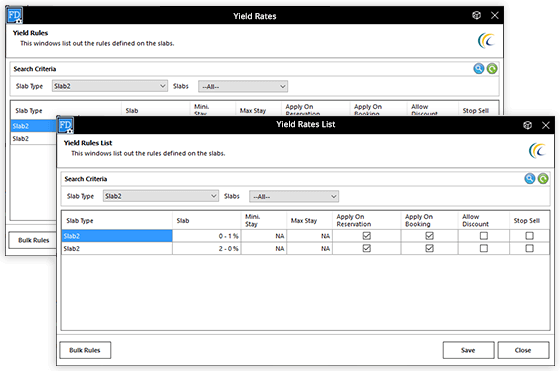Select the highlighted Slab2 row in the back Yield Rates window
560x371 pixels.
(x=34, y=126)
